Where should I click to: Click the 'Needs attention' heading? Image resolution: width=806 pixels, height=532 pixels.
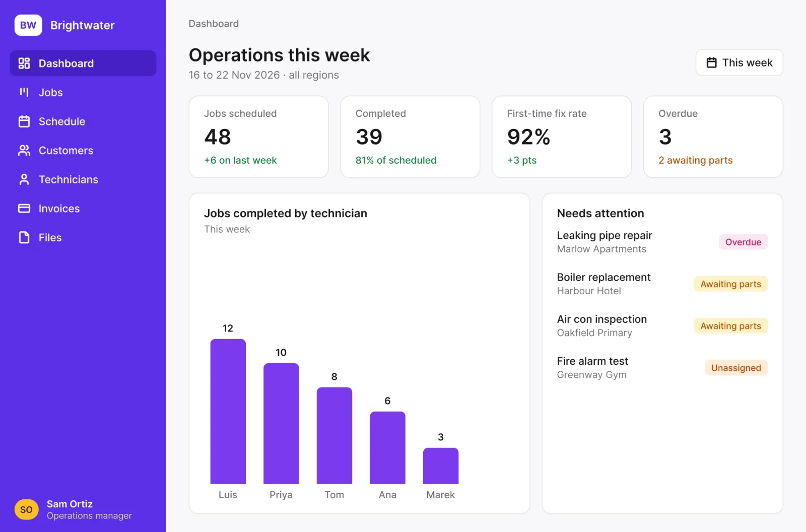[x=600, y=214]
